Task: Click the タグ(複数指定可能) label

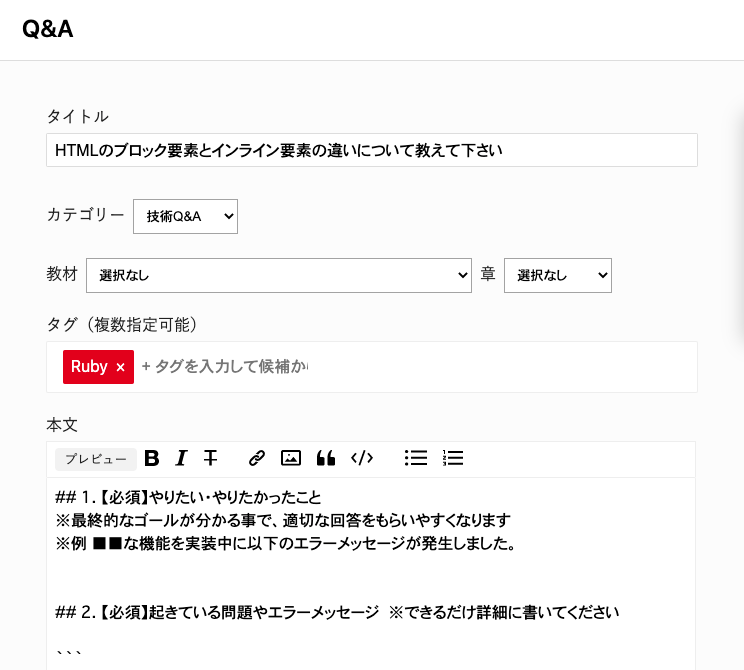Action: (x=121, y=325)
